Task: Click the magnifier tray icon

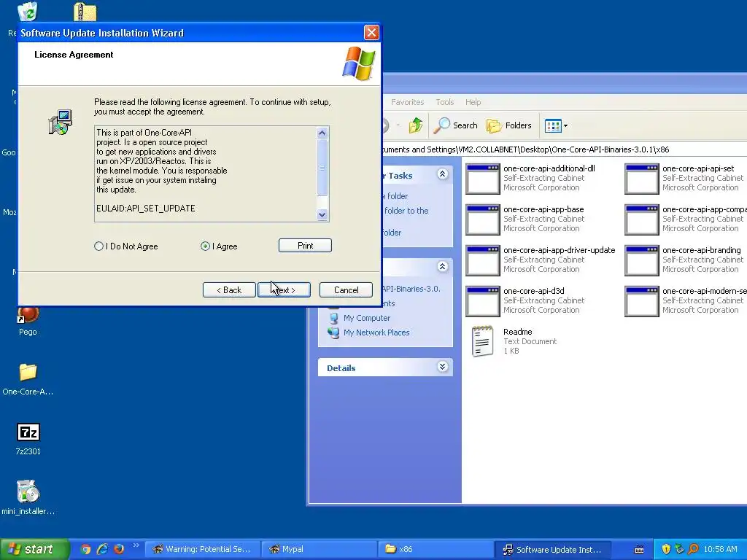Action: (693, 549)
